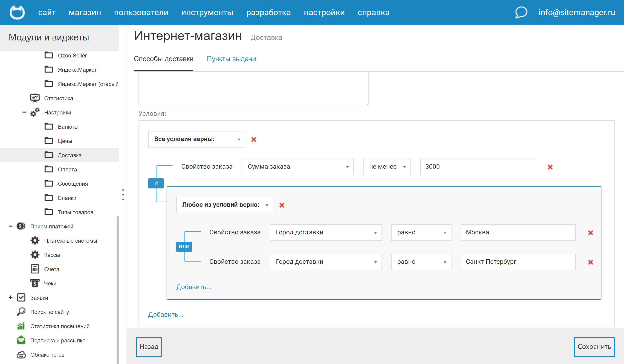Expand the Заявки section with plus

10,297
